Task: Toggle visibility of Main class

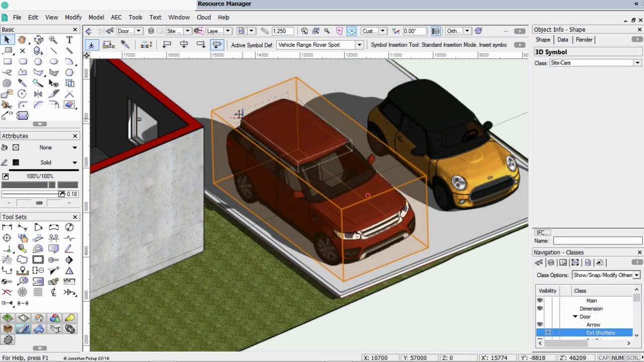Action: click(540, 301)
